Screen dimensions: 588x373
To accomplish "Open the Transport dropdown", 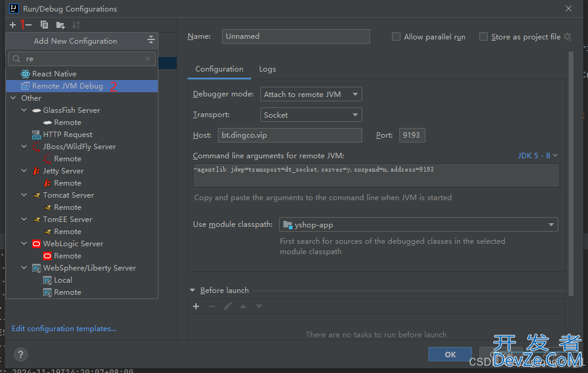I will coord(311,115).
